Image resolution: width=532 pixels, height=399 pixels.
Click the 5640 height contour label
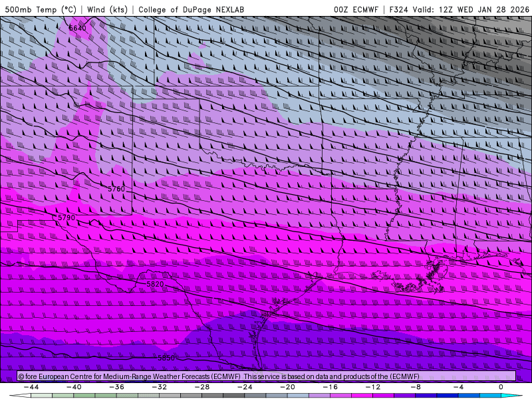[78, 28]
